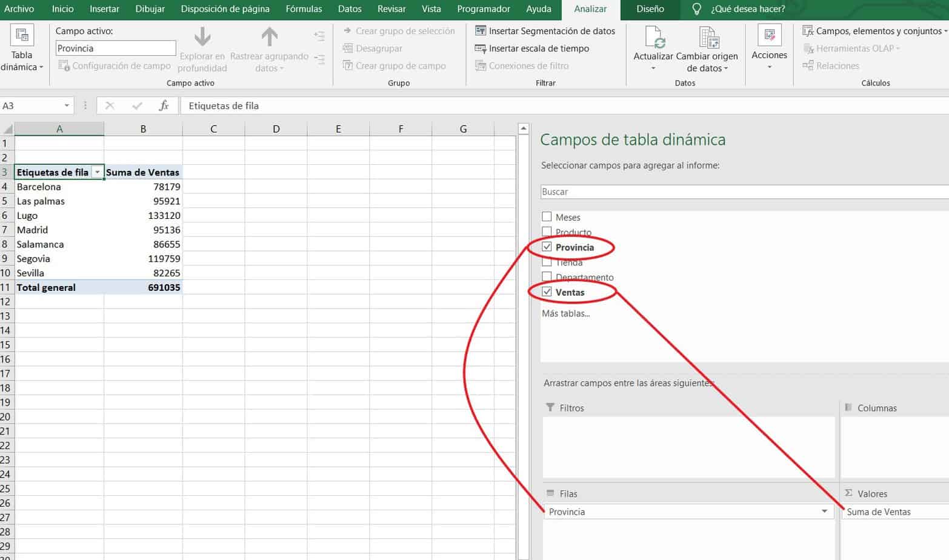Uncheck the Provincia field checkbox

pyautogui.click(x=547, y=247)
